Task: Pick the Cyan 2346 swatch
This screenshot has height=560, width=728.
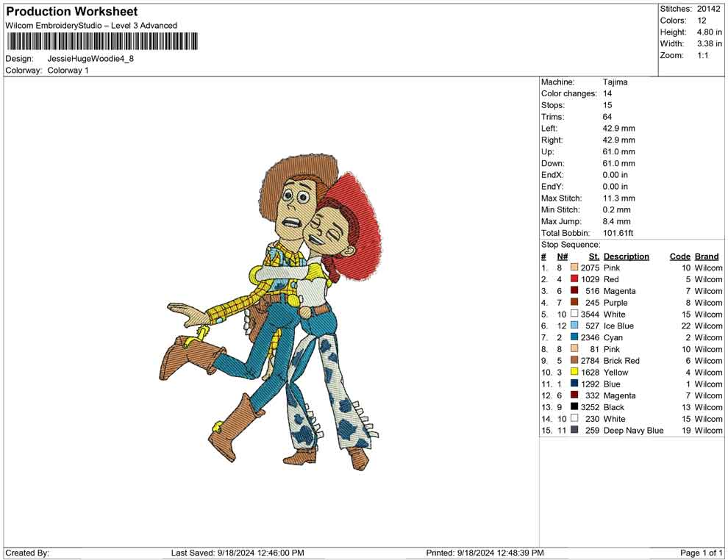Action: pyautogui.click(x=574, y=337)
